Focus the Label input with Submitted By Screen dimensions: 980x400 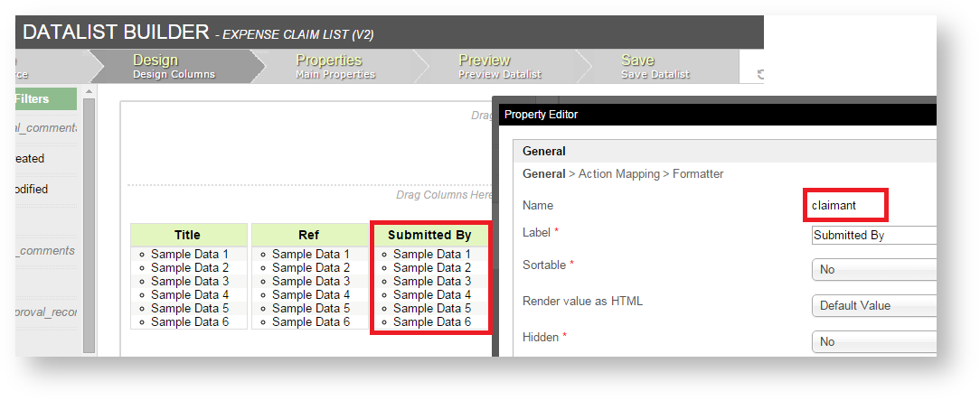click(x=872, y=235)
